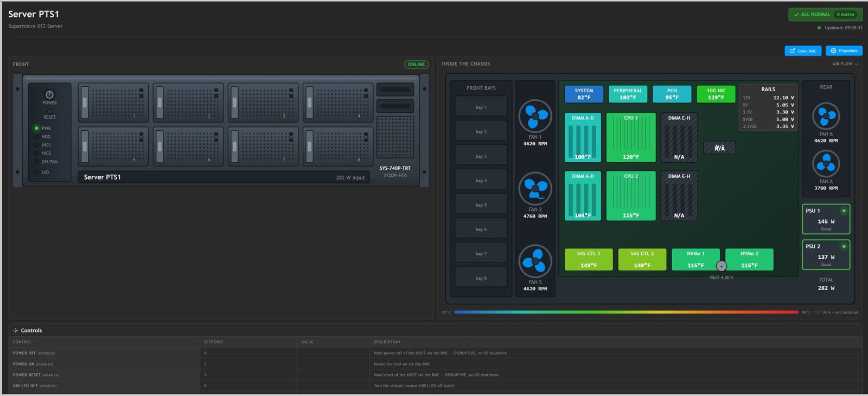Click the FAN 1 icon
Viewport: 868px width, 396px height.
[x=535, y=116]
